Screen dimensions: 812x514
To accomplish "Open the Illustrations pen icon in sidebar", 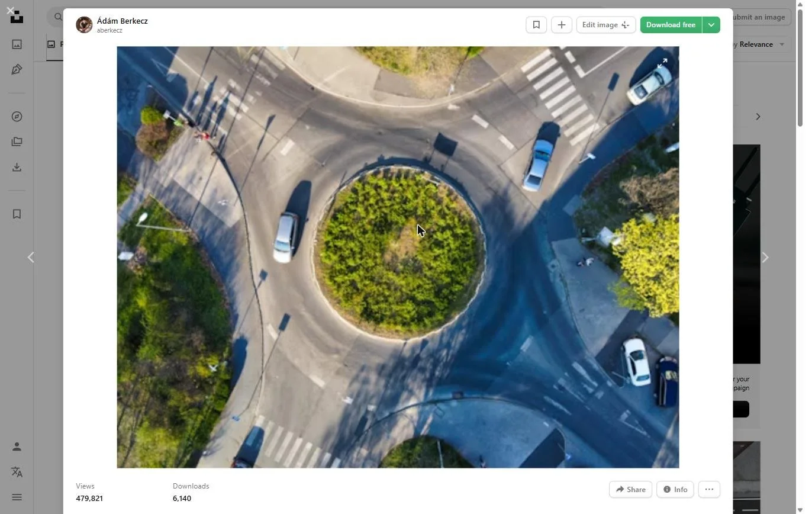I will pos(17,69).
